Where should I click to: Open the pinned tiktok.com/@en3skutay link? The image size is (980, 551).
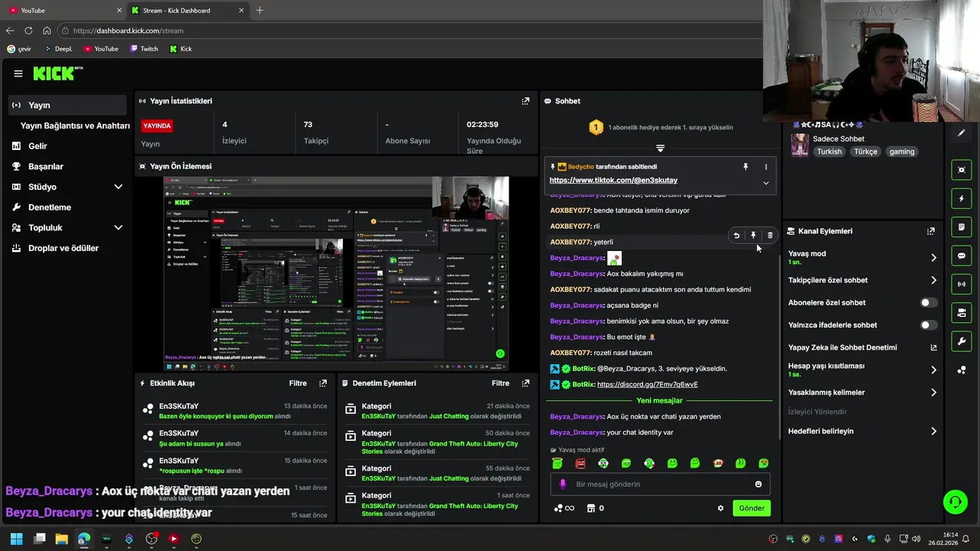tap(613, 181)
